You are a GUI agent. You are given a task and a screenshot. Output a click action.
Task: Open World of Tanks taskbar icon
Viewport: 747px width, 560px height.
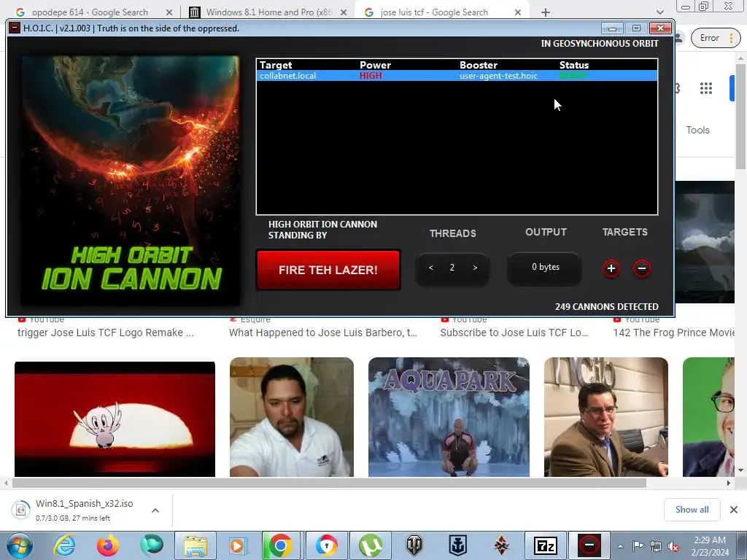[414, 545]
